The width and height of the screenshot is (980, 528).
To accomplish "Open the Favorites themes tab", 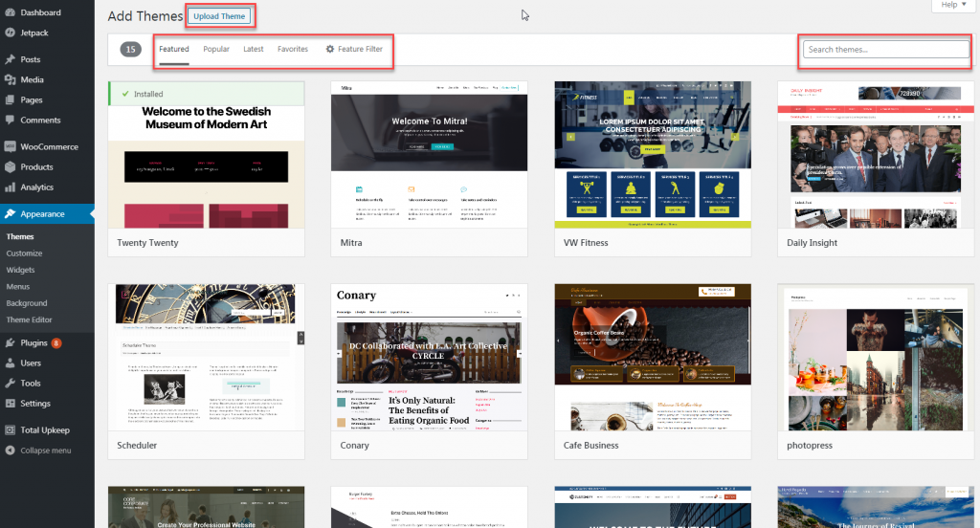I will pos(292,49).
